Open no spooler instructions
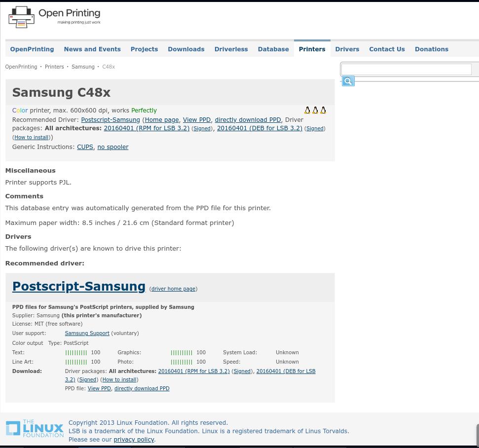Image resolution: width=479 pixels, height=448 pixels. pos(113,147)
